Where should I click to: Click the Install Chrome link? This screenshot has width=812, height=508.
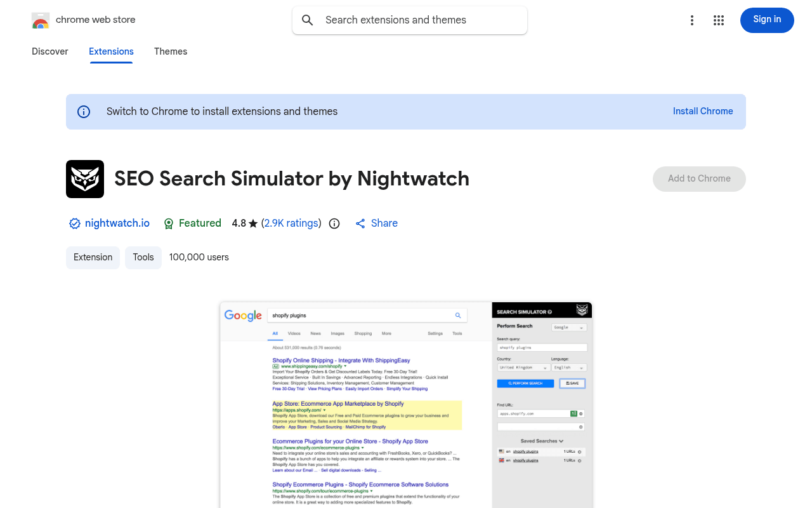pyautogui.click(x=703, y=111)
